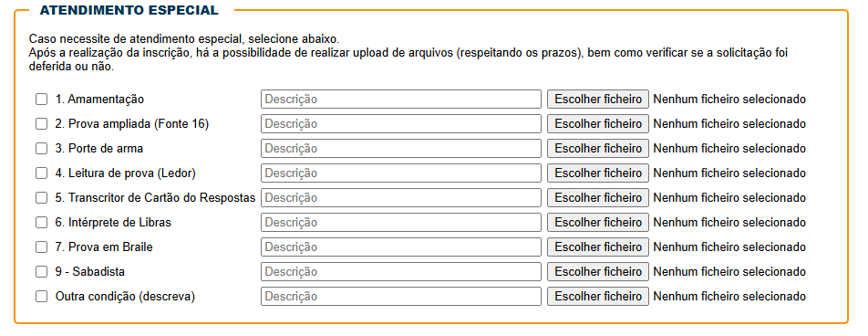Image resolution: width=868 pixels, height=336 pixels.
Task: Check Transcritor de Cartão do Respostas
Action: pos(42,198)
